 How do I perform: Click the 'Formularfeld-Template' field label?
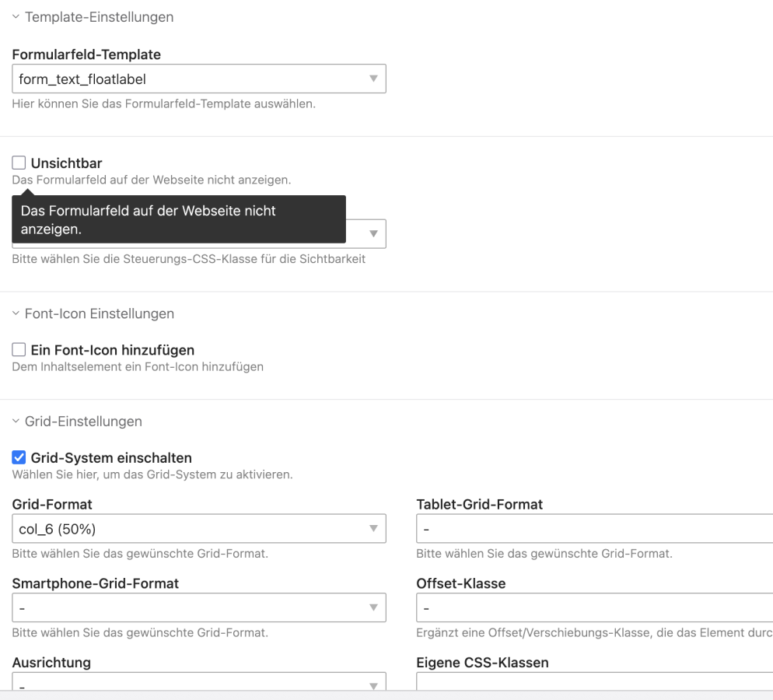[86, 55]
